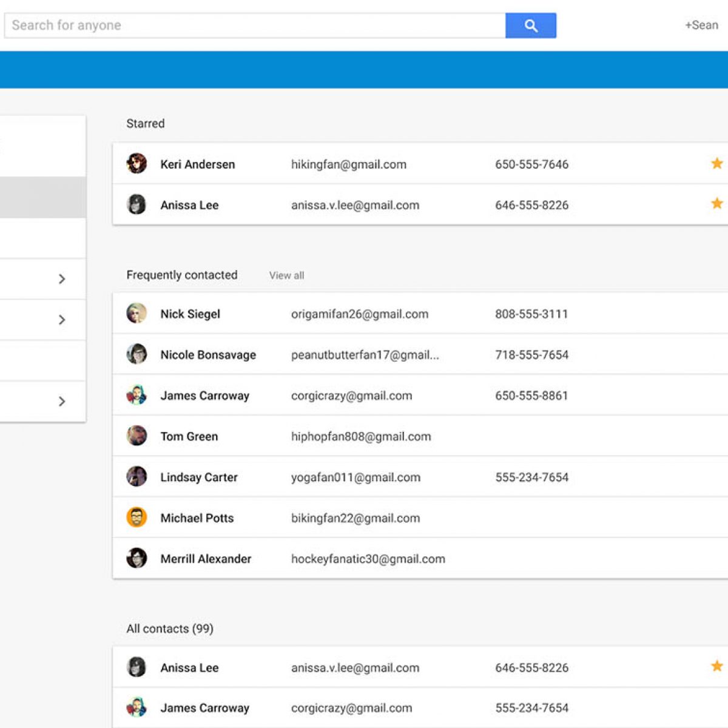
Task: Click Lindsay Carter's avatar image
Action: [x=136, y=477]
